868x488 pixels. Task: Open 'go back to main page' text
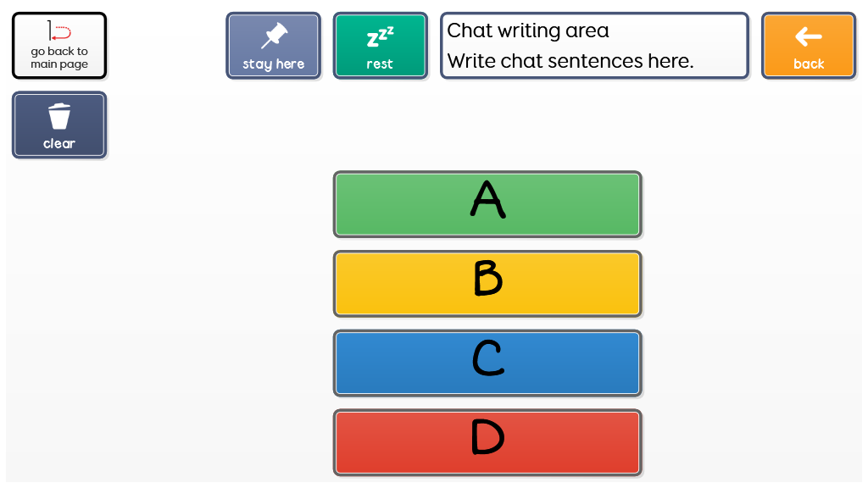tap(59, 58)
